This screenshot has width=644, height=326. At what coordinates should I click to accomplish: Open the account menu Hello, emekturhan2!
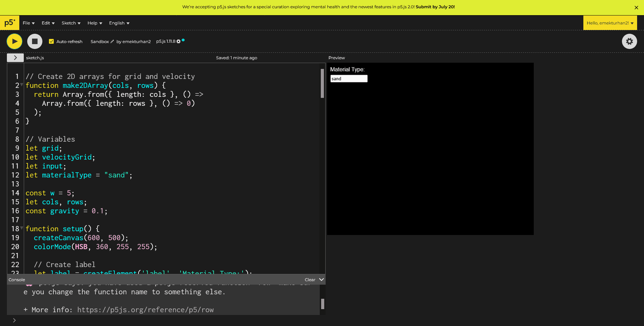coord(610,23)
